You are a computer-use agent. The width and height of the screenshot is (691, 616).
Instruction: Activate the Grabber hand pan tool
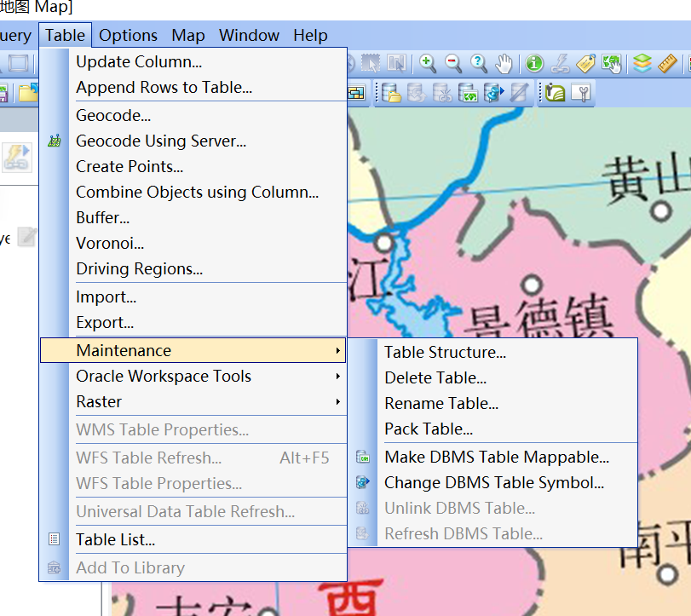pos(504,64)
